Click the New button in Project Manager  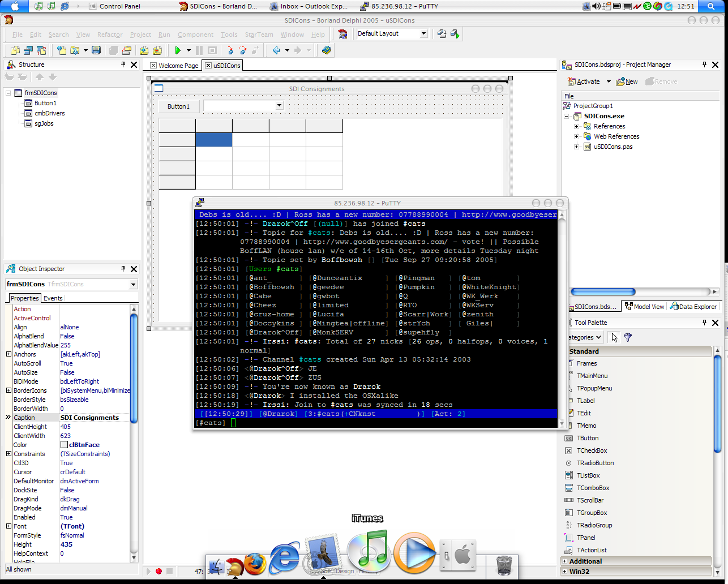click(627, 81)
